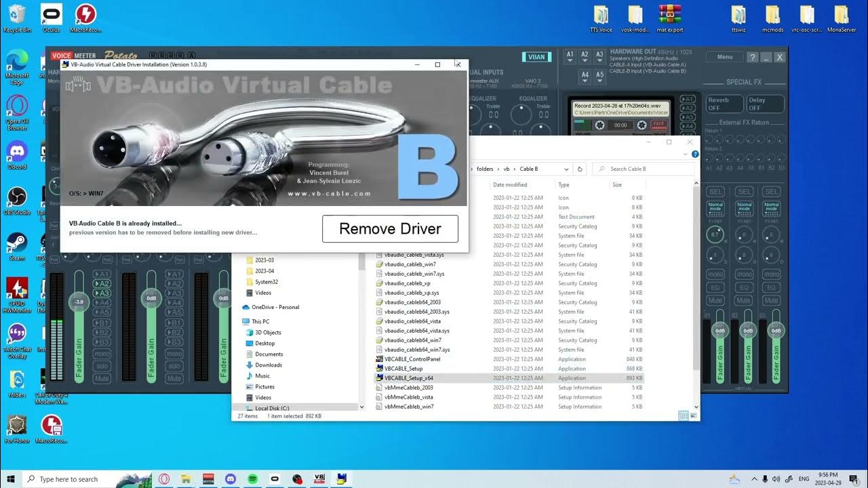Screen dimensions: 868x488
Task: Enable recorder routing to A1
Action: [x=689, y=100]
